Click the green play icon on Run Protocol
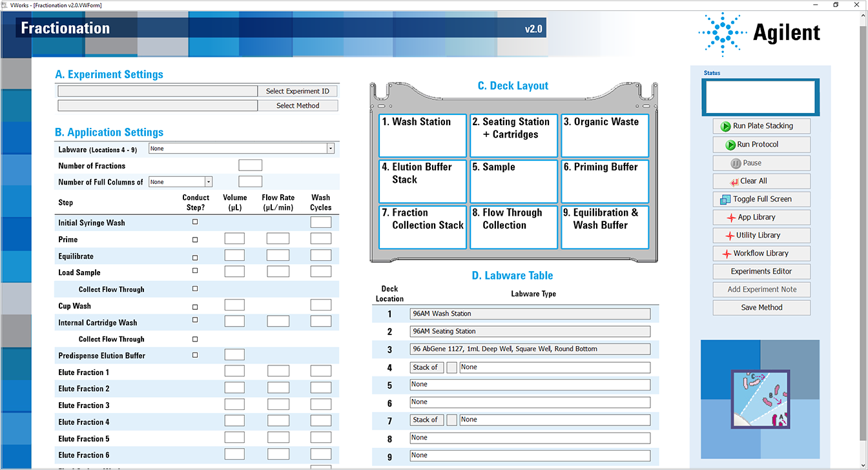 [731, 145]
